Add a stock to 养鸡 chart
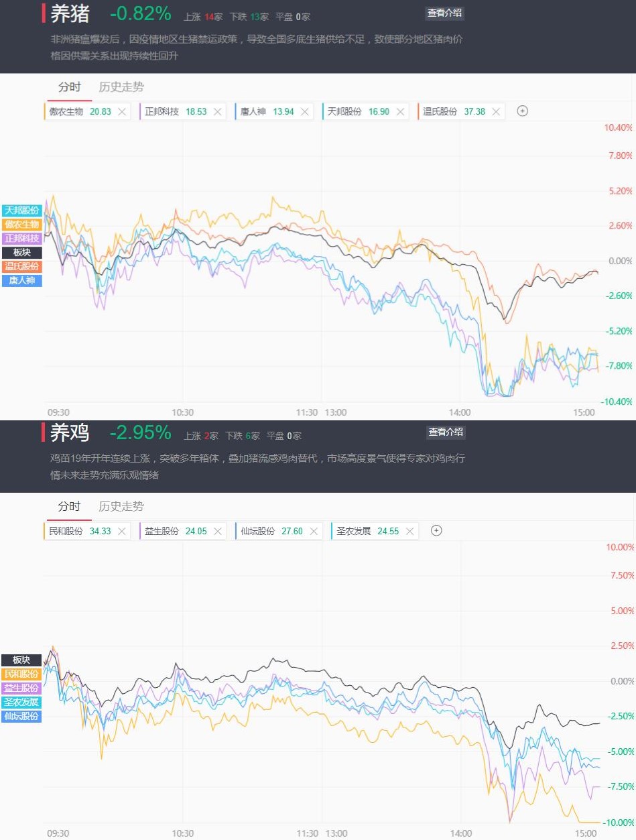636x840 pixels. click(x=436, y=531)
